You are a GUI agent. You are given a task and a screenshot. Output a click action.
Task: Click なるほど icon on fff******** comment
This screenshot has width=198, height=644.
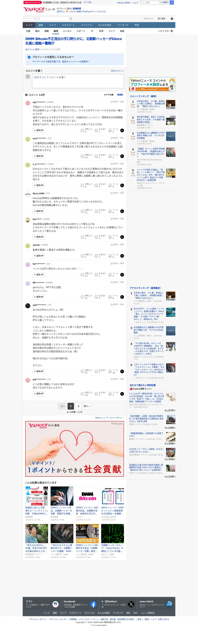[96, 297]
